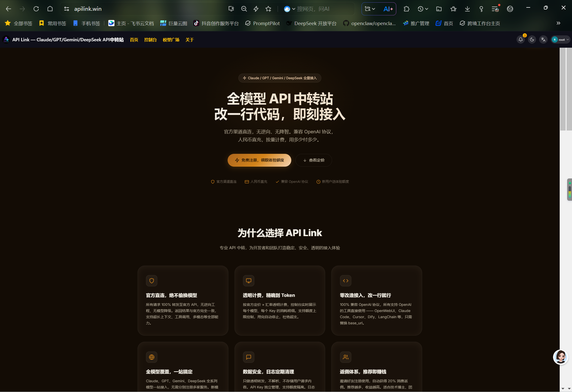Open the DeepSeek 开放平台 bookmark
Viewport: 572px width, 392px height.
tap(311, 23)
